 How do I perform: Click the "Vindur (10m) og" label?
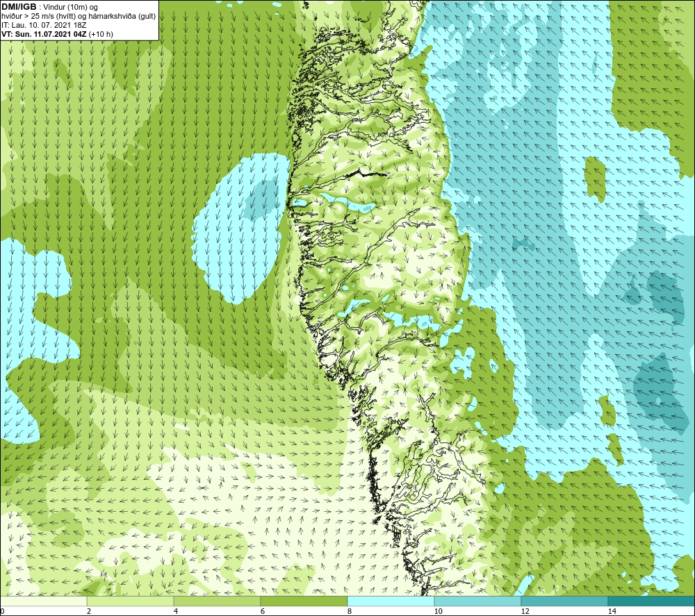(x=72, y=8)
